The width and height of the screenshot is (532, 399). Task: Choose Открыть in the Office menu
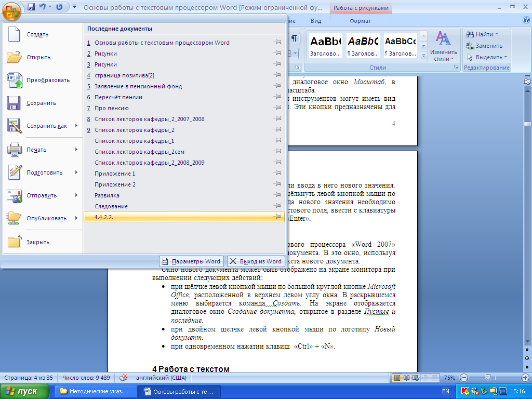click(x=43, y=57)
